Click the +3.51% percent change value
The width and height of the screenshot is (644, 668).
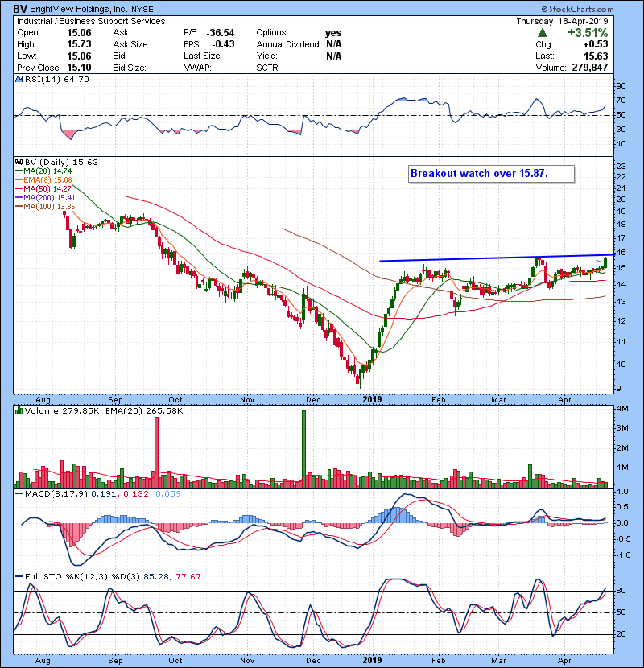click(x=588, y=33)
